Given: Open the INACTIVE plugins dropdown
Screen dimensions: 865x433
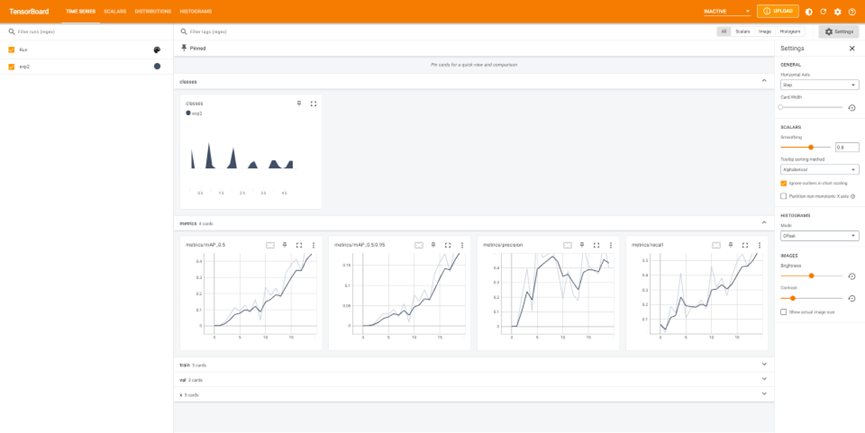Looking at the screenshot, I should click(727, 11).
